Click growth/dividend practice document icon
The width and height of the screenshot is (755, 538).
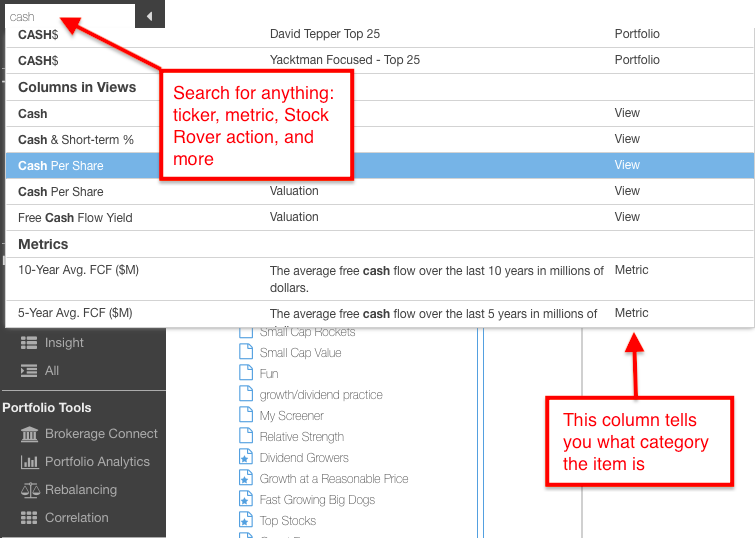tap(246, 394)
